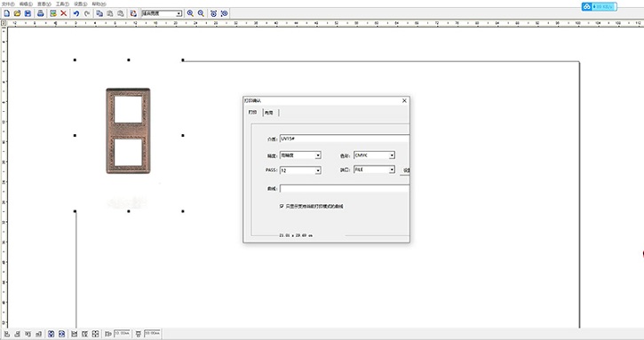The width and height of the screenshot is (644, 340).
Task: Expand the FILE port dropdown
Action: tap(392, 170)
